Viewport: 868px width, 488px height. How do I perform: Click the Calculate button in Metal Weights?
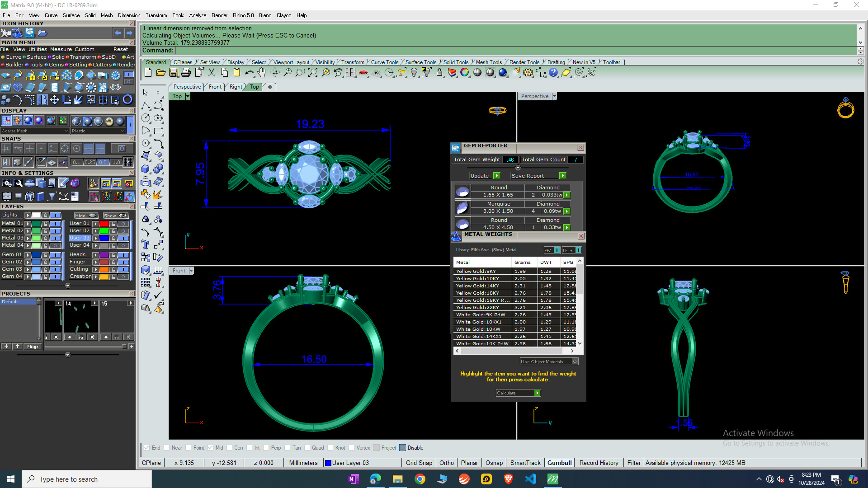(518, 393)
